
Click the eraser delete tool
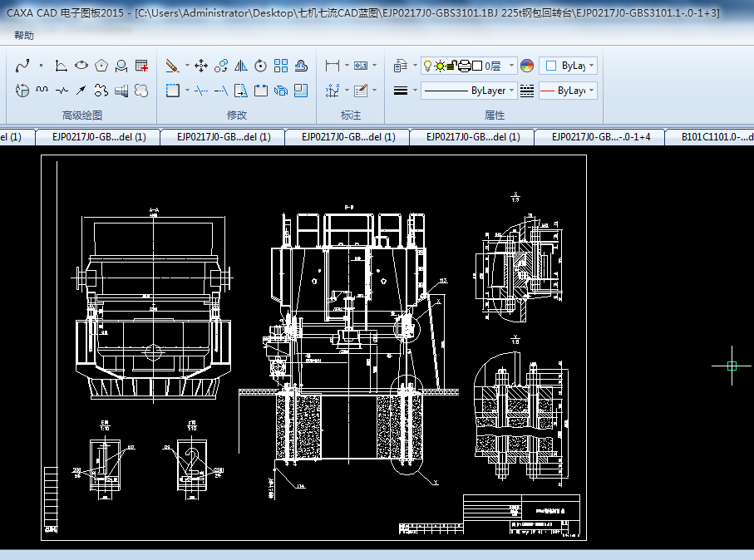coord(172,65)
